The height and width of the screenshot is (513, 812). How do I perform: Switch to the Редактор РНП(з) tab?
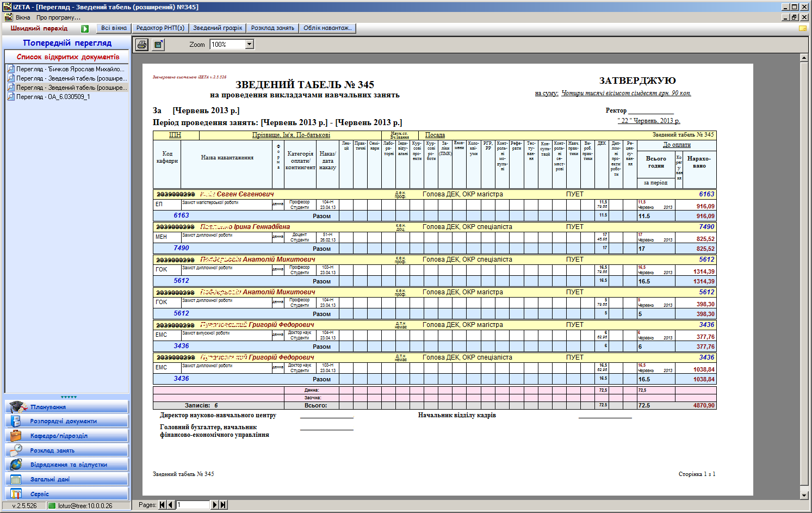pos(160,28)
